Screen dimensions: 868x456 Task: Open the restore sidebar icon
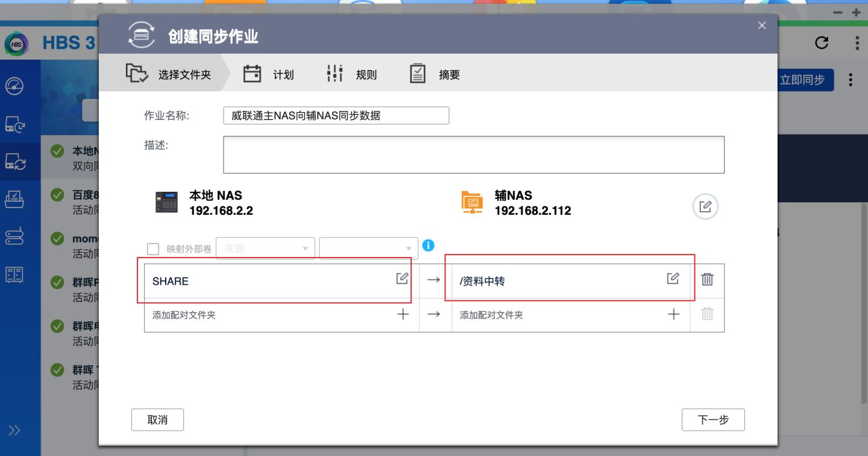[x=15, y=199]
